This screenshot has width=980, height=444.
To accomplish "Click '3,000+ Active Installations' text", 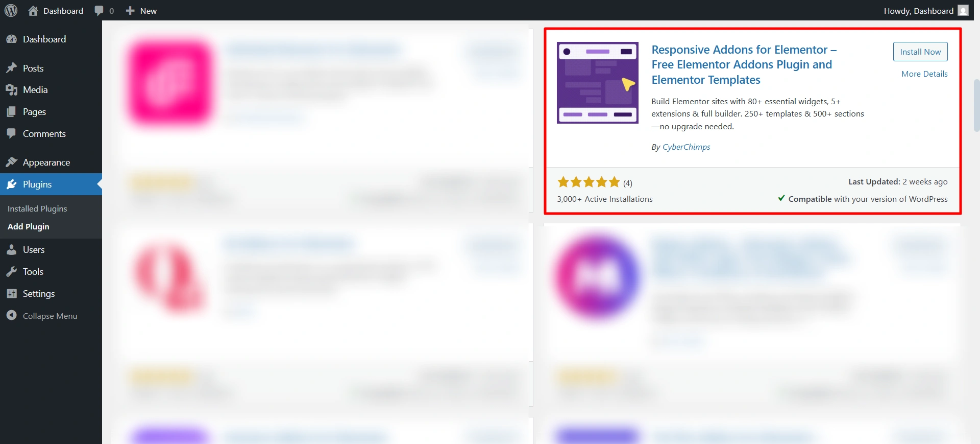I will tap(605, 199).
